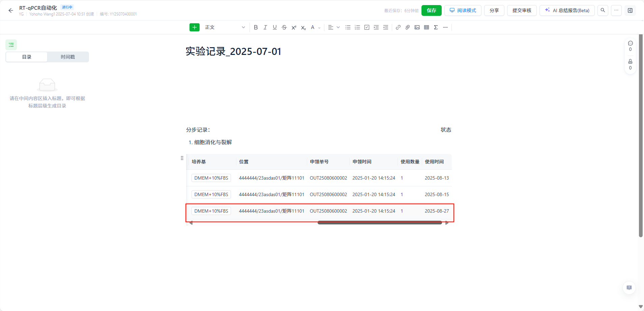
Task: Click the back arrow icon
Action: pos(11,10)
